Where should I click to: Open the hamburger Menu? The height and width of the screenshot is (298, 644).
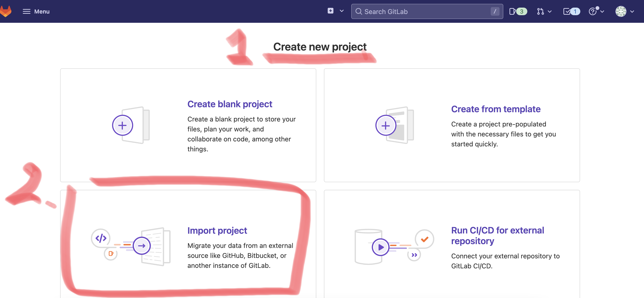click(x=36, y=11)
